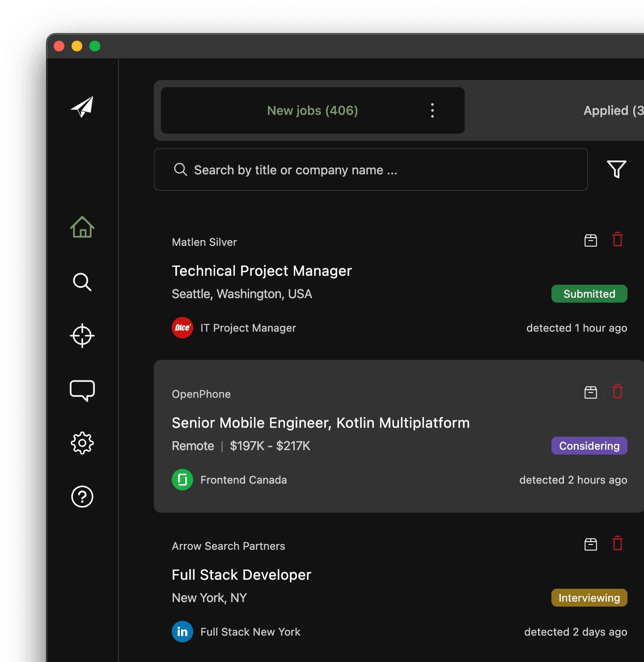
Task: Open the help section
Action: [x=82, y=497]
